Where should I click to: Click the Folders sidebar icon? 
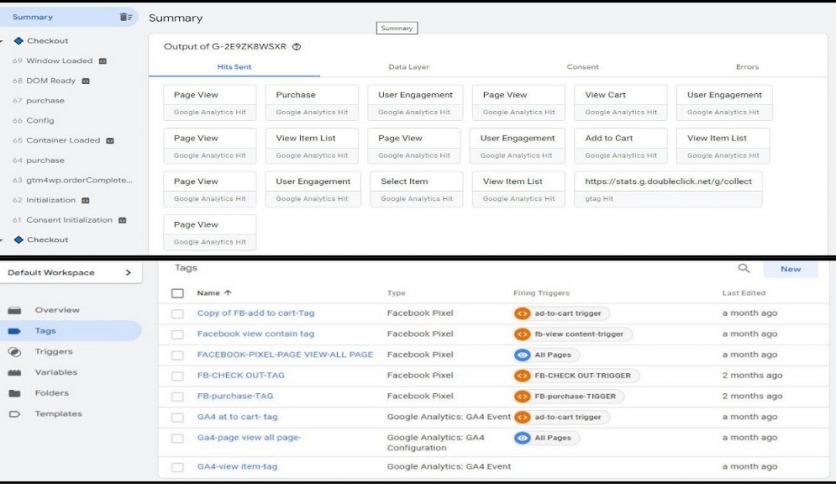15,393
